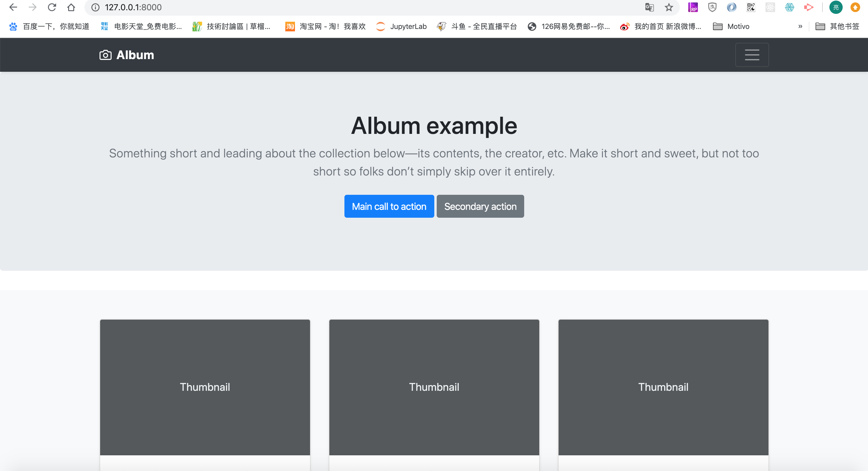868x471 pixels.
Task: Open the React Developer Tools extension
Action: click(x=770, y=8)
